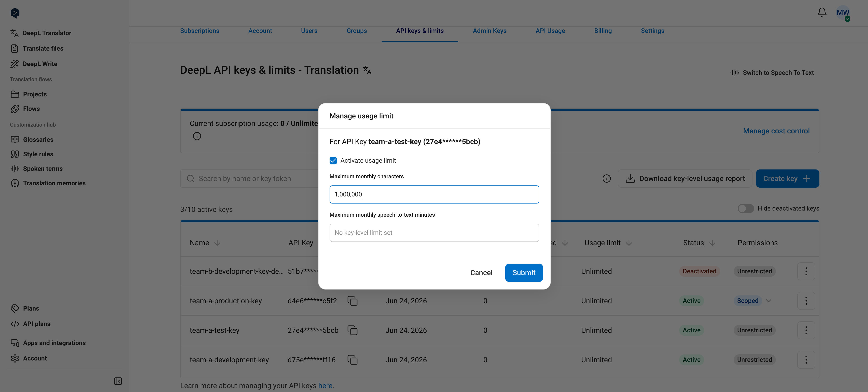Click the Permissions column header
The height and width of the screenshot is (392, 868).
click(757, 243)
